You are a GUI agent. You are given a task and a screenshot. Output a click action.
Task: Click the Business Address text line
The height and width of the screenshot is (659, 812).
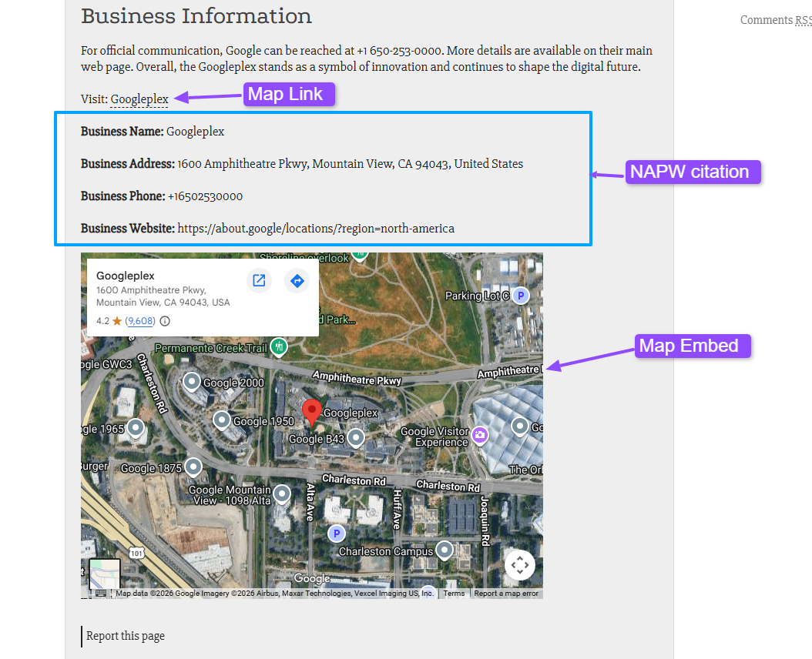tap(302, 164)
